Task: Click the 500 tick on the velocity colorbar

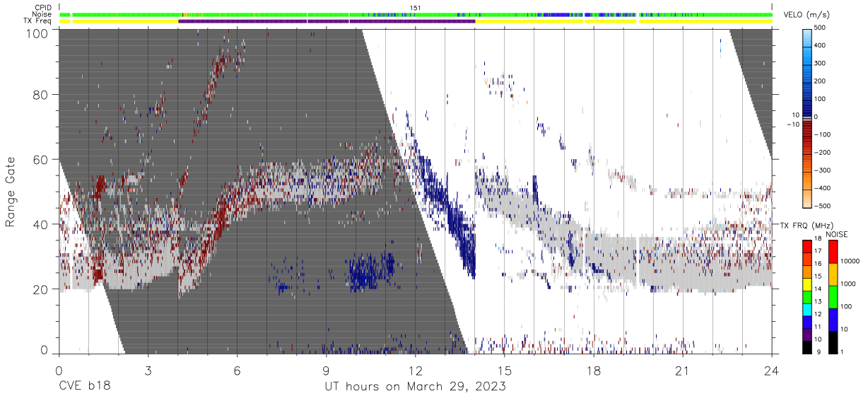Action: tap(821, 28)
